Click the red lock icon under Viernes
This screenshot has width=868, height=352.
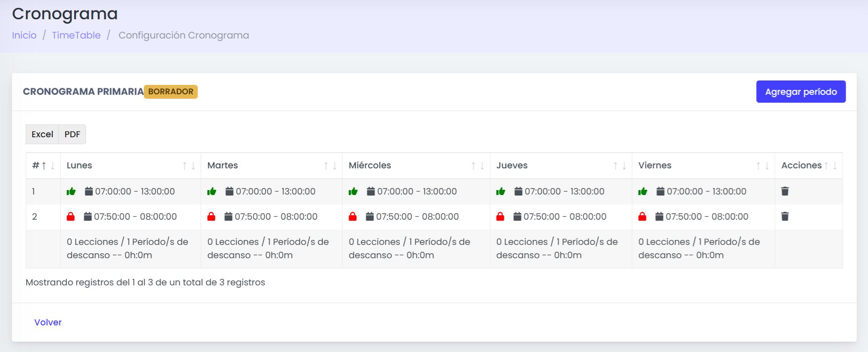click(642, 216)
